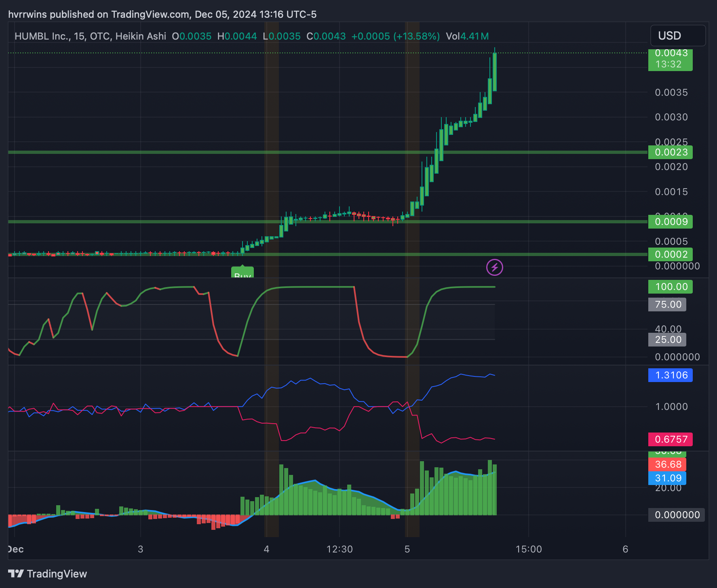The height and width of the screenshot is (588, 717).
Task: Click the 15:00 time axis label
Action: 529,549
